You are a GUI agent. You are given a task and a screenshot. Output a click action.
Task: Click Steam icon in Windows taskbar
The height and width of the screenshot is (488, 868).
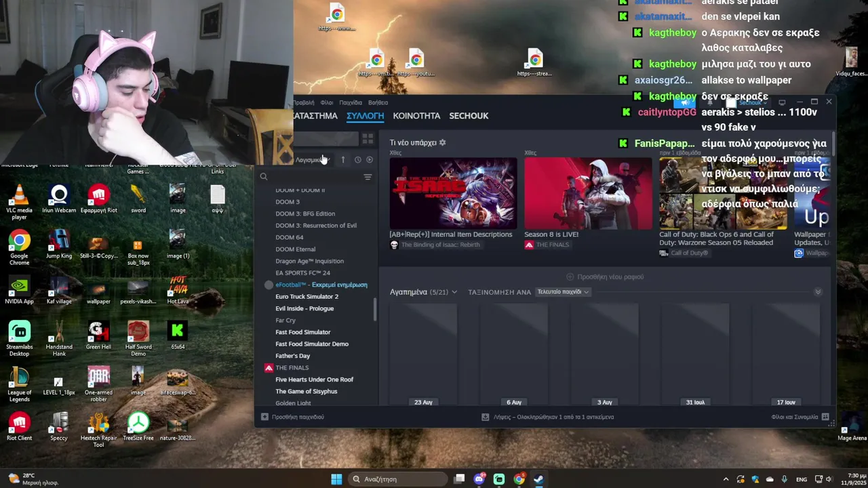click(538, 479)
